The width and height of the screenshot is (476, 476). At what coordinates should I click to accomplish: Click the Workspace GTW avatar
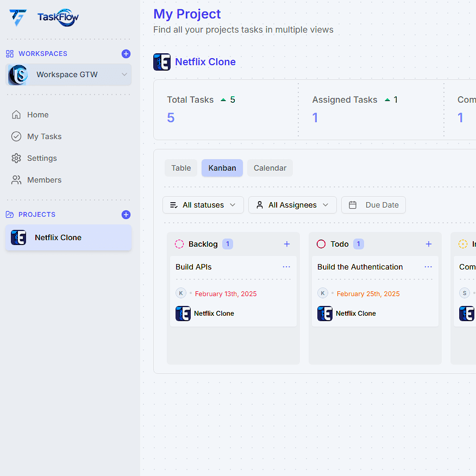click(18, 74)
